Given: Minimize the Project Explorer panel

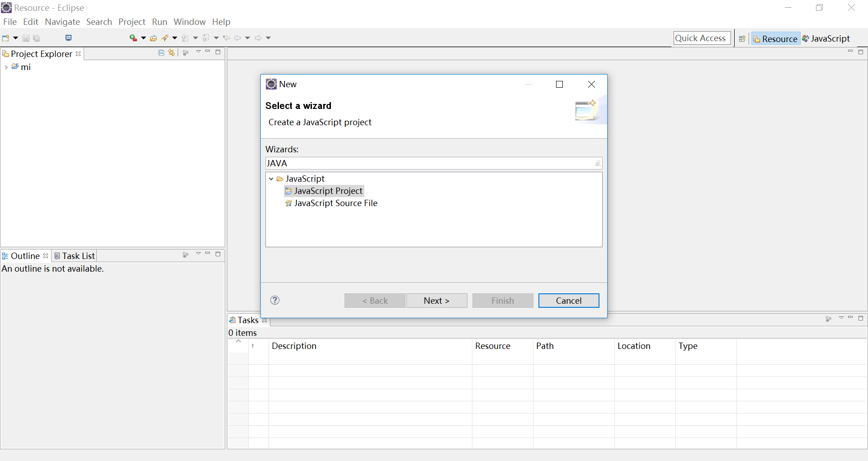Looking at the screenshot, I should click(x=208, y=52).
